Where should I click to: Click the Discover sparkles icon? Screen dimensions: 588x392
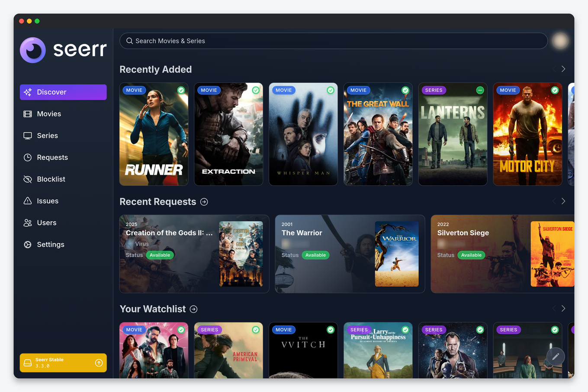(x=28, y=92)
